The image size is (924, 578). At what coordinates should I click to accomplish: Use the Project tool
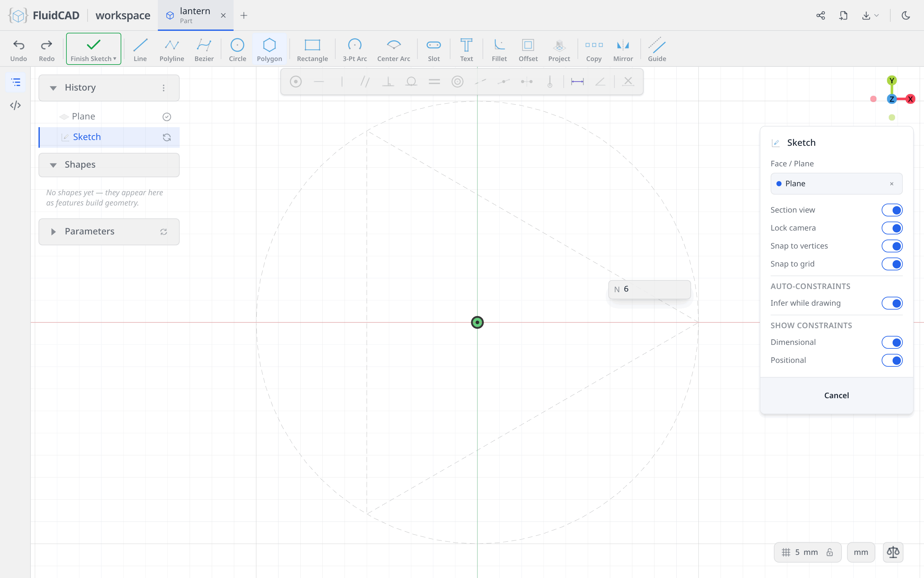coord(559,50)
